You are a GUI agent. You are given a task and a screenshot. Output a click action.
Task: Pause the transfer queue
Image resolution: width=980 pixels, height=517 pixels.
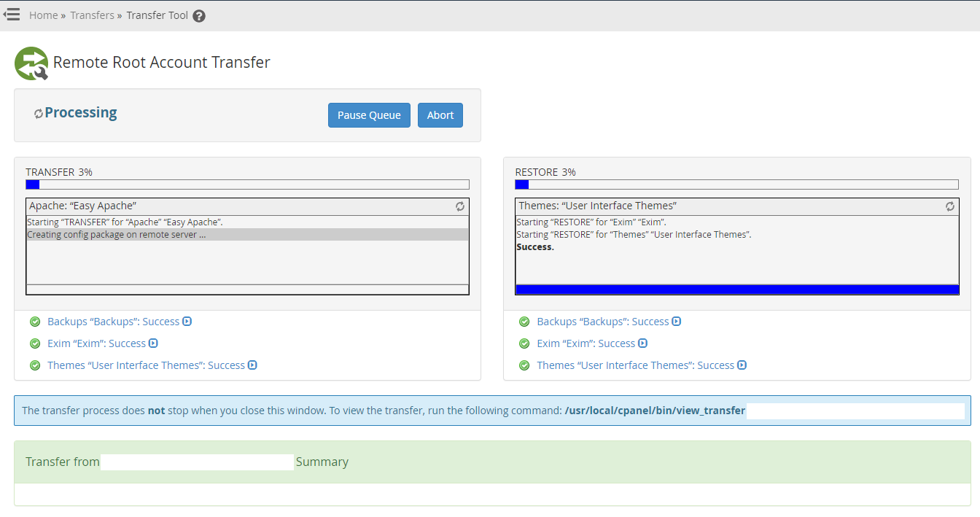[x=369, y=115]
